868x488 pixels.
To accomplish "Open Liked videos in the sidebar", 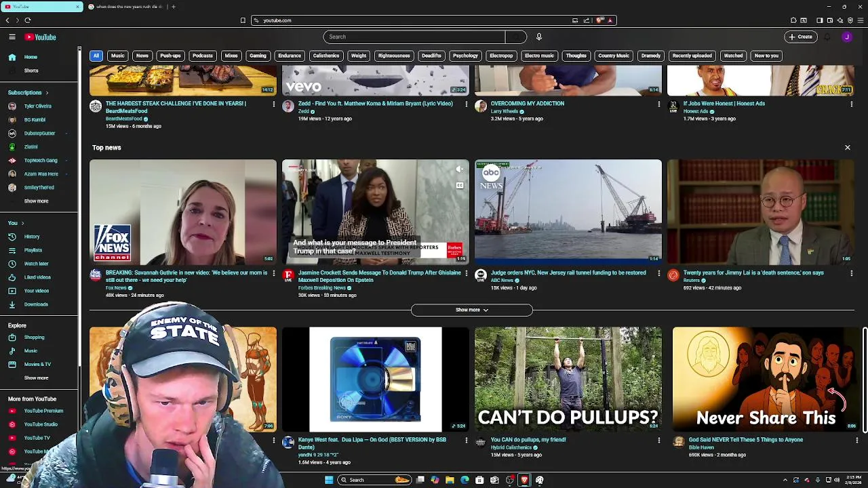I will click(39, 277).
